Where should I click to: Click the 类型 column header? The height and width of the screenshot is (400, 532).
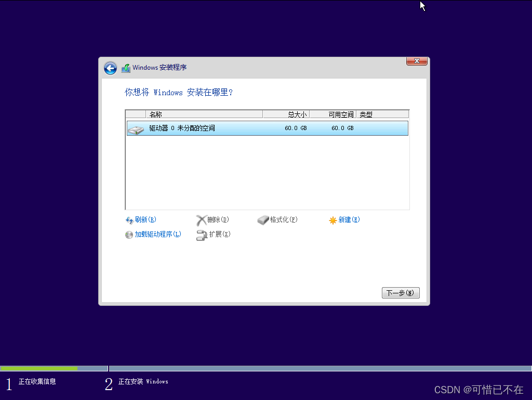click(x=365, y=114)
